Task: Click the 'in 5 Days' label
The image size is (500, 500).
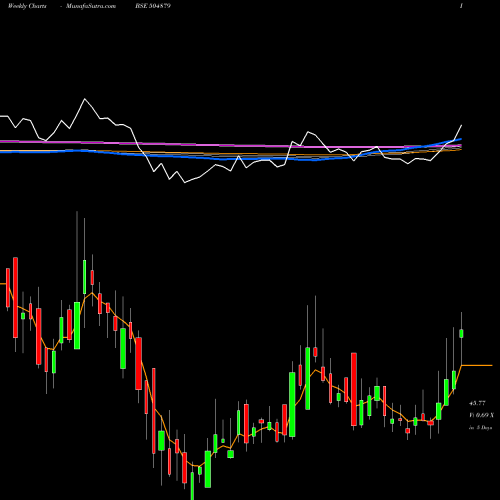Action: 481,427
